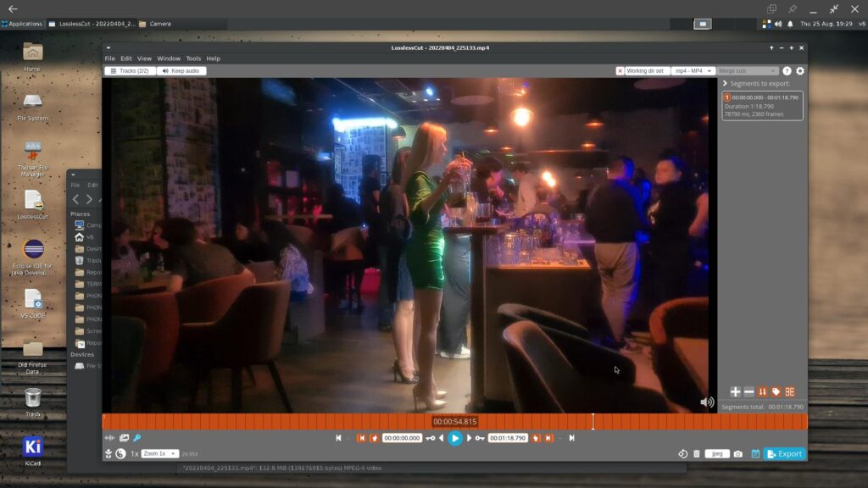Open the Window menu
868x488 pixels.
coord(169,58)
